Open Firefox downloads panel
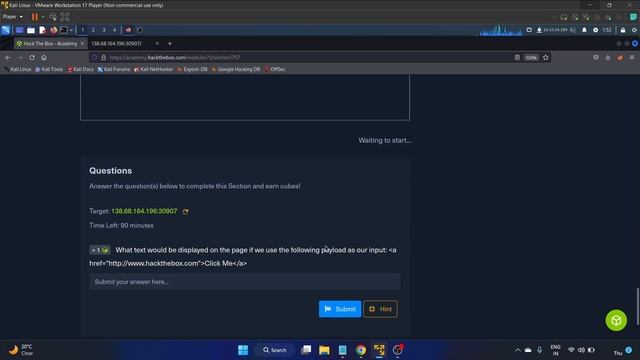The height and width of the screenshot is (360, 640). click(608, 58)
